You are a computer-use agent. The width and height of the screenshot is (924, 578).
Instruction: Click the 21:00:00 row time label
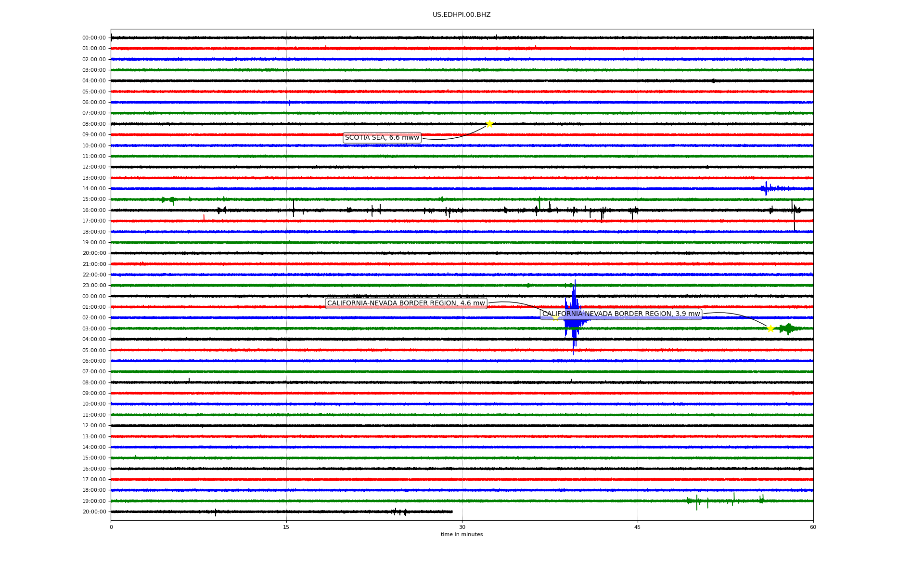[94, 264]
